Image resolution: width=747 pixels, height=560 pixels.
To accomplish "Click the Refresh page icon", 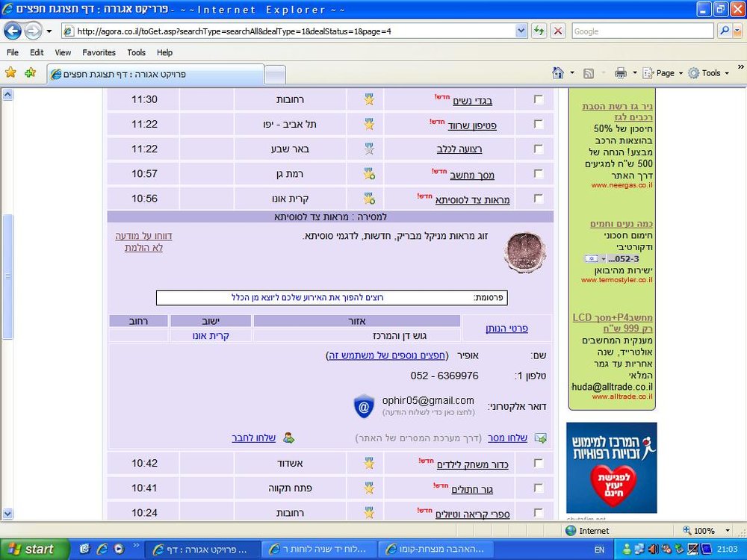I will click(539, 31).
